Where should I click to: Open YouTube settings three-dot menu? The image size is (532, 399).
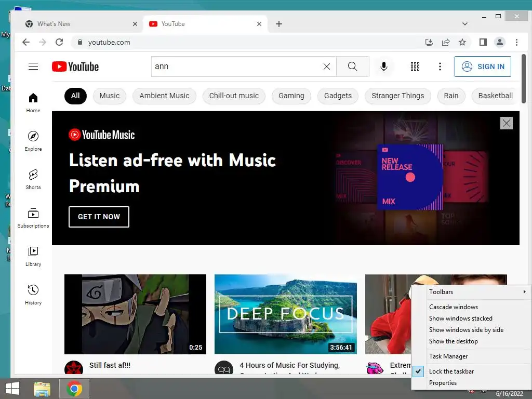click(x=440, y=66)
